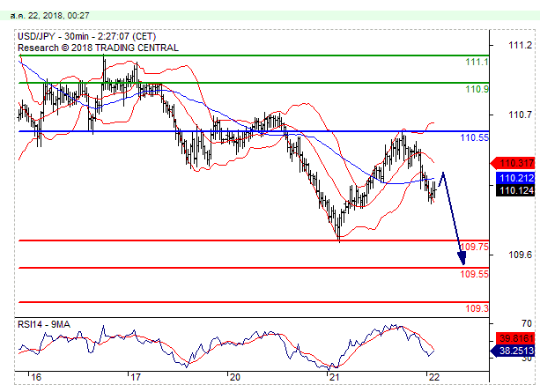
Task: Click the RSI14 - 9MA indicator label
Action: point(44,324)
